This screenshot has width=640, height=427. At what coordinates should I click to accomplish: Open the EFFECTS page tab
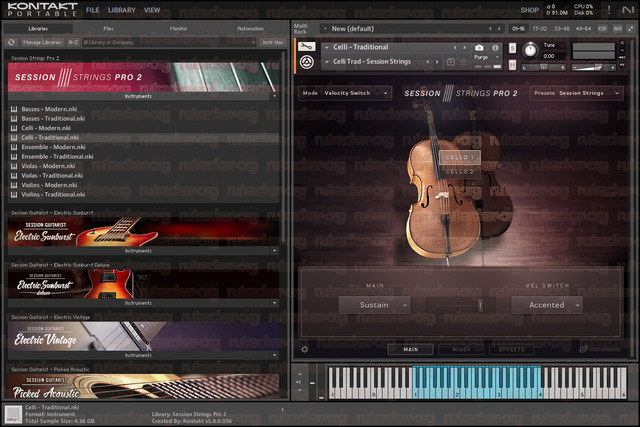[x=512, y=349]
